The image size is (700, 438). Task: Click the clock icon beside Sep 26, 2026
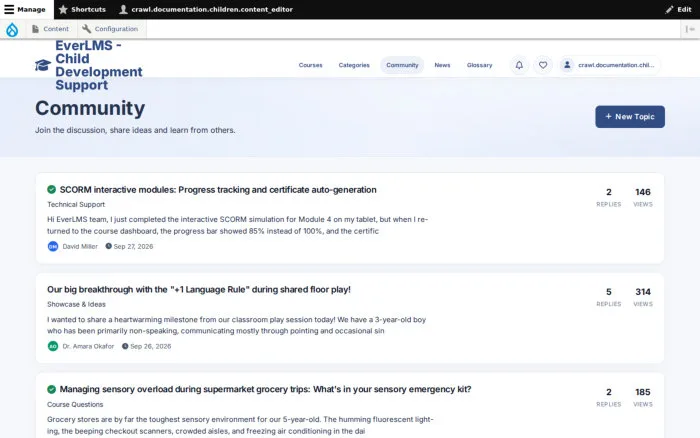[x=125, y=346]
